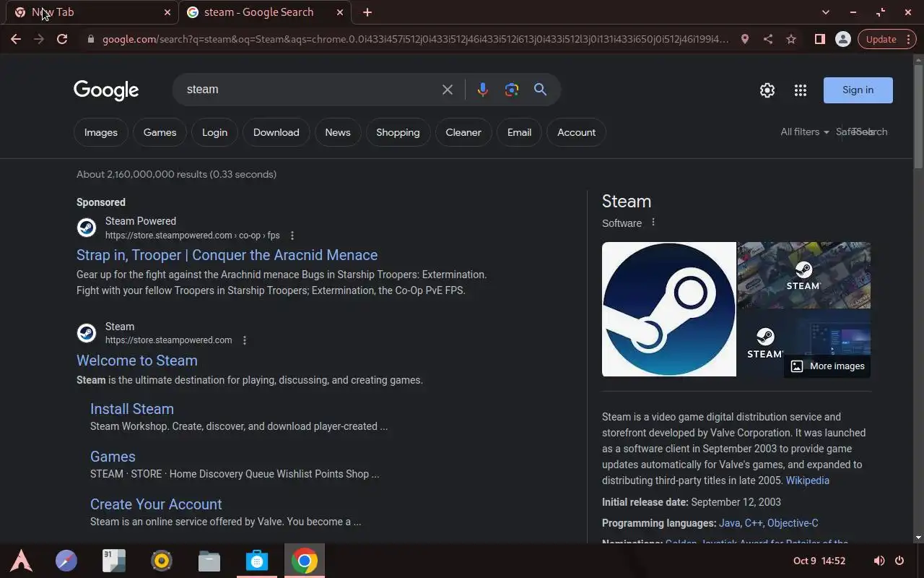Open 'Strap in, Trooper' sponsored link
Image resolution: width=924 pixels, height=578 pixels.
click(227, 255)
